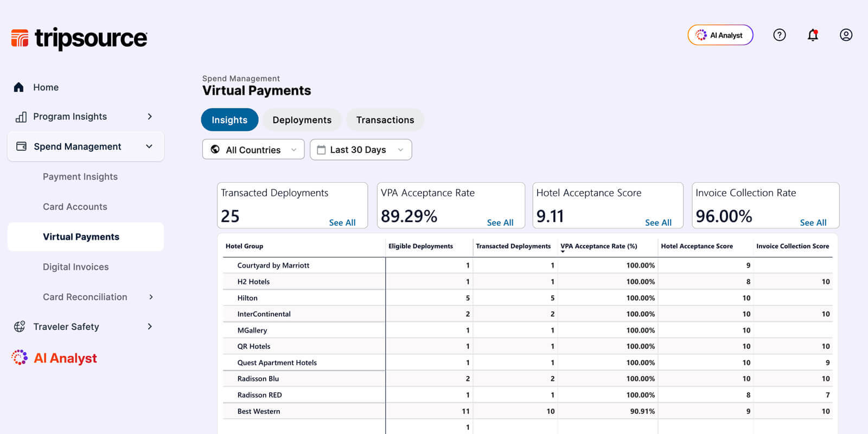The image size is (868, 434).
Task: Select the Radisson RED row
Action: (528, 395)
